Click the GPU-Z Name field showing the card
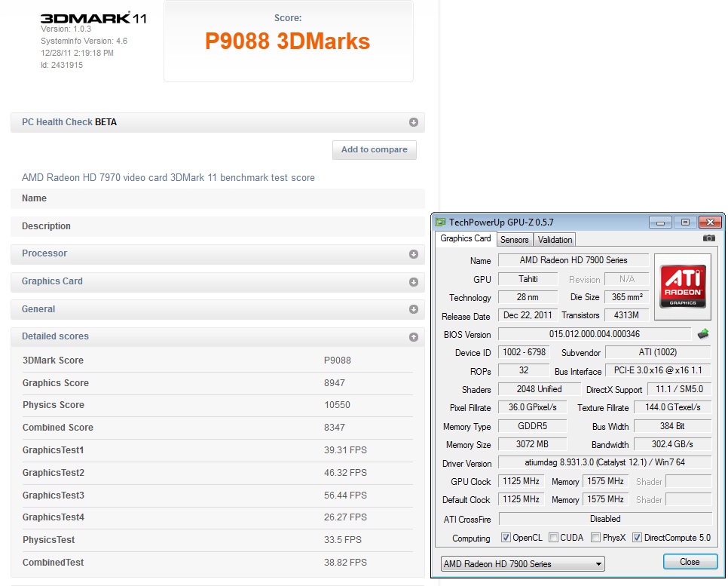 (x=574, y=260)
